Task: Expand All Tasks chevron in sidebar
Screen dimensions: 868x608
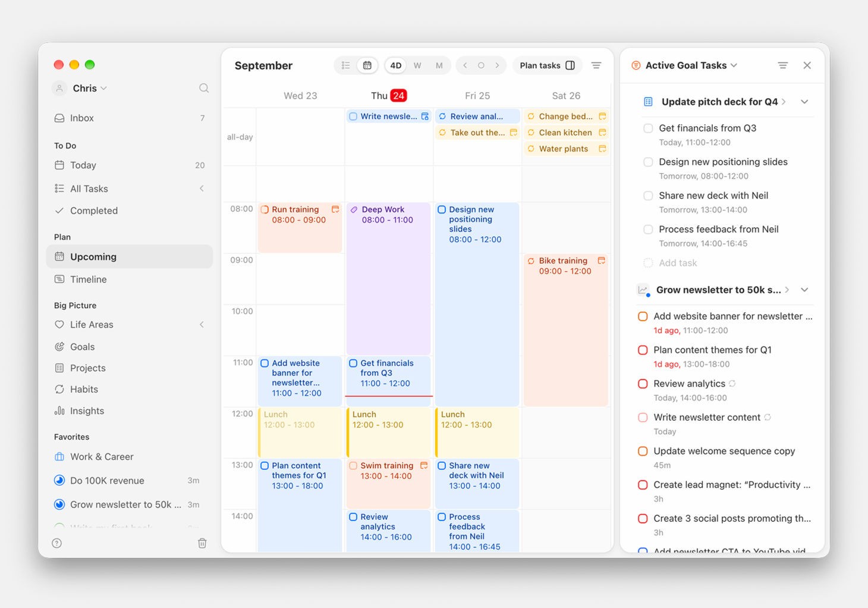Action: [202, 189]
